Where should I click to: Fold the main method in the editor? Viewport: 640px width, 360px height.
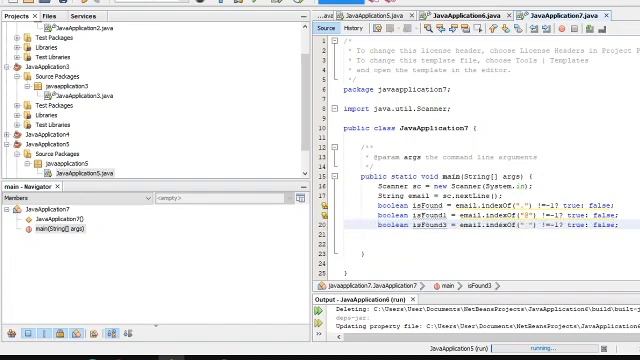335,176
